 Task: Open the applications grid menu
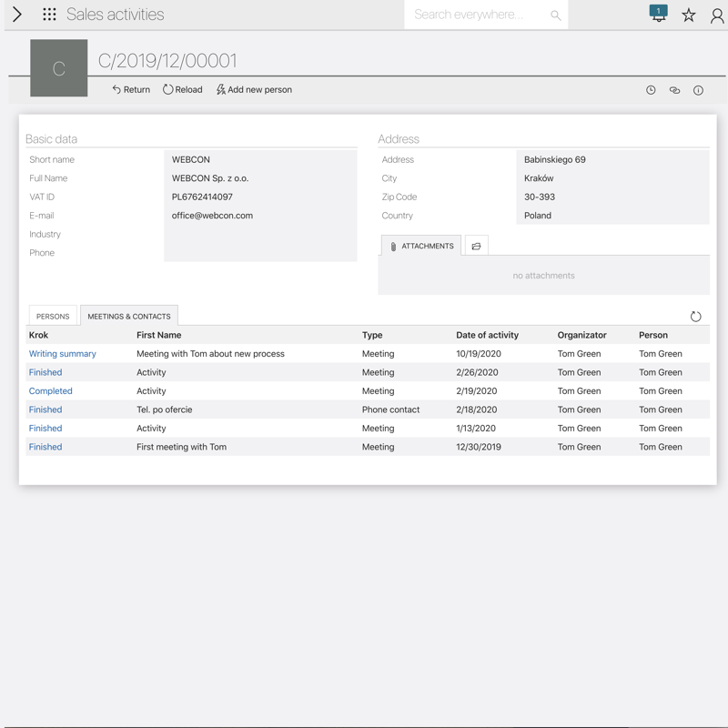pyautogui.click(x=49, y=15)
